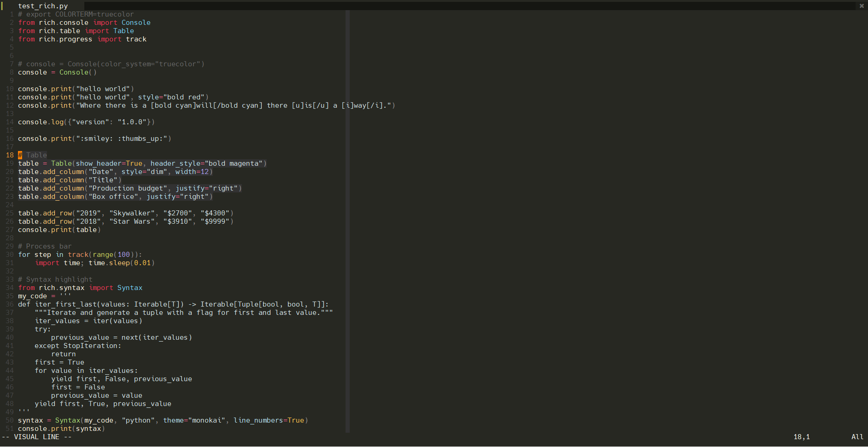Click 'first = False' line
The image size is (868, 447).
coord(78,387)
